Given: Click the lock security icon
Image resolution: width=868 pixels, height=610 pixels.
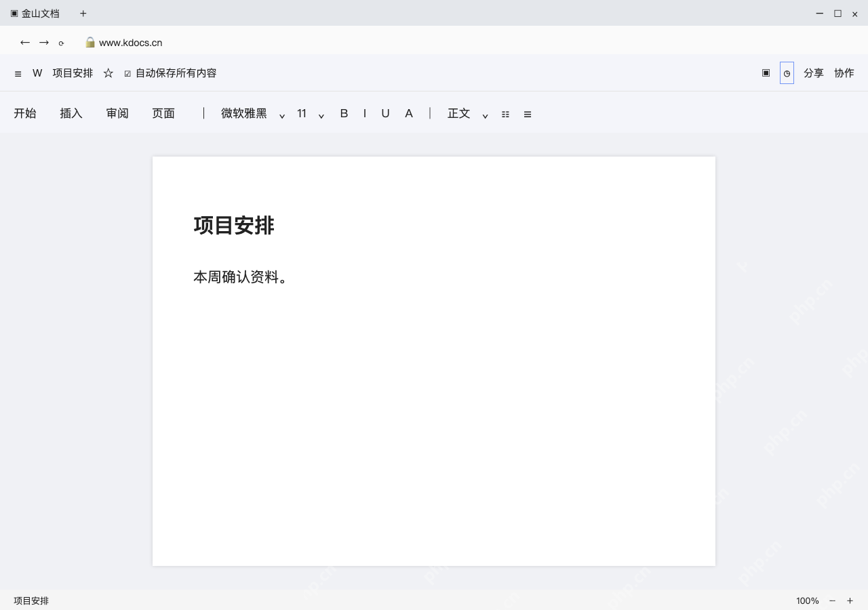Looking at the screenshot, I should tap(90, 42).
